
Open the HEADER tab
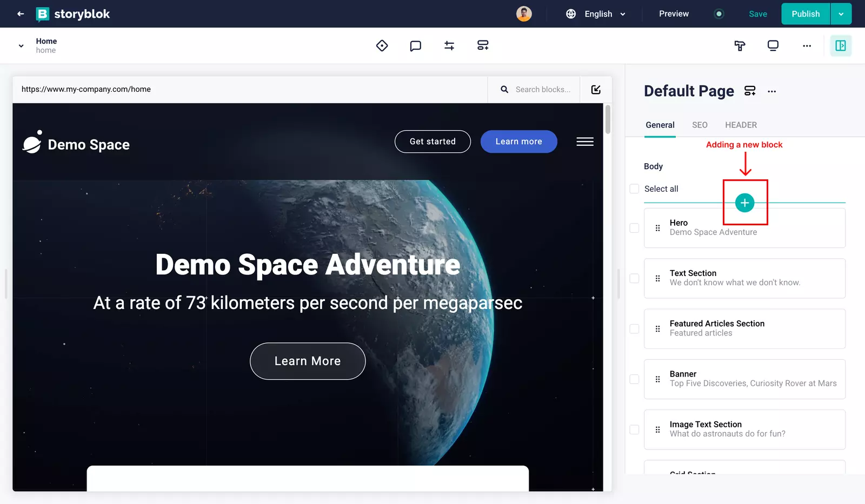(x=741, y=125)
